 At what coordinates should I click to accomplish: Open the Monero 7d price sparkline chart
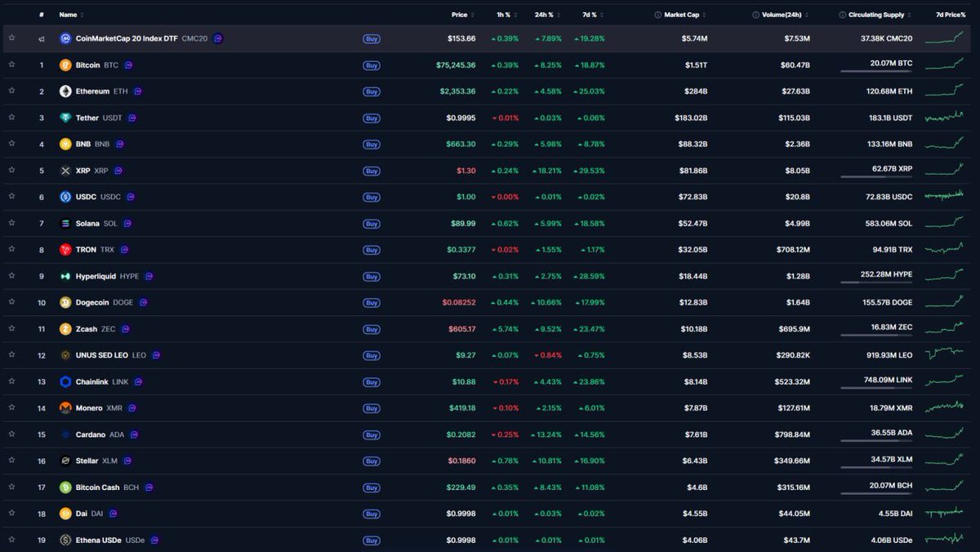pyautogui.click(x=945, y=407)
